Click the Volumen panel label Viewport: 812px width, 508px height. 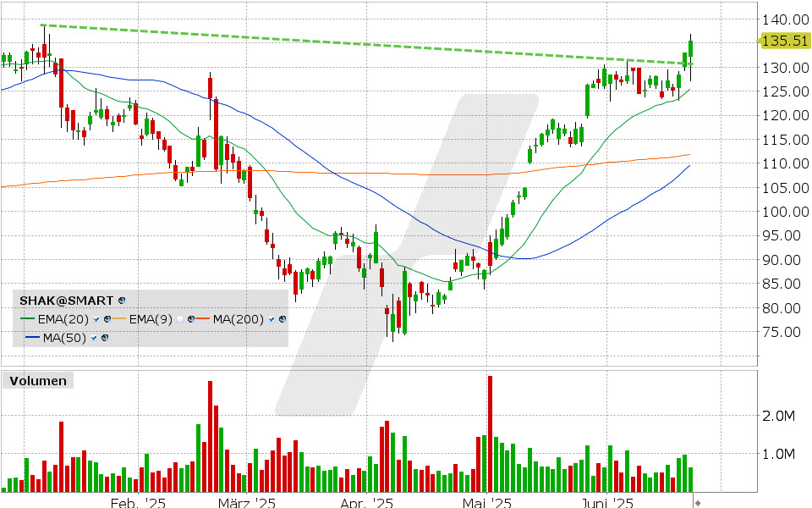click(x=38, y=381)
